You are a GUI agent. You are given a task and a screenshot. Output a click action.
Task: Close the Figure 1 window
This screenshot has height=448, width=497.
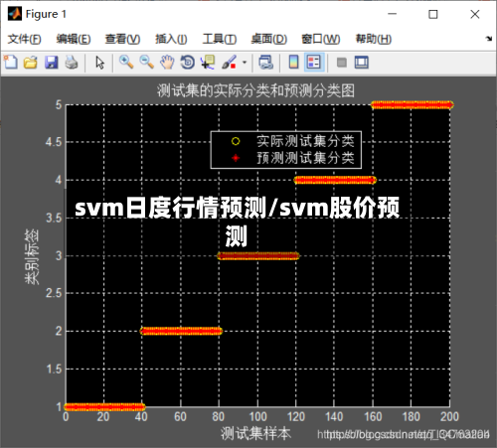475,14
